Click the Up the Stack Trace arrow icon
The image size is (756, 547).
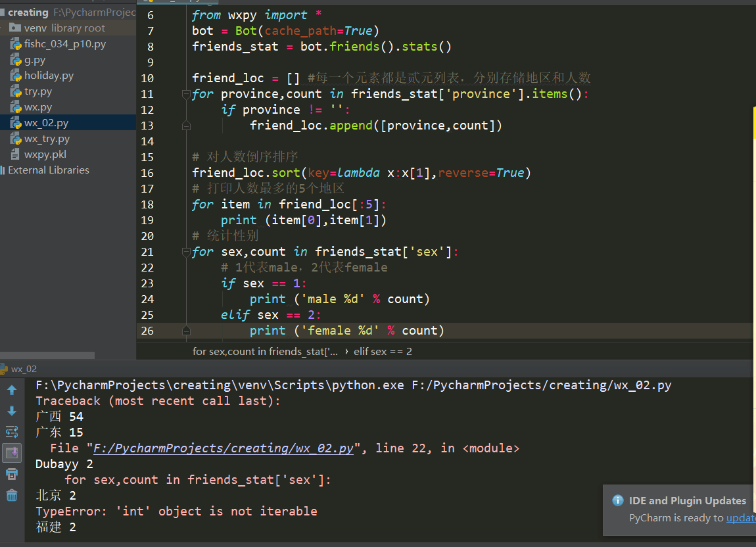click(x=12, y=390)
